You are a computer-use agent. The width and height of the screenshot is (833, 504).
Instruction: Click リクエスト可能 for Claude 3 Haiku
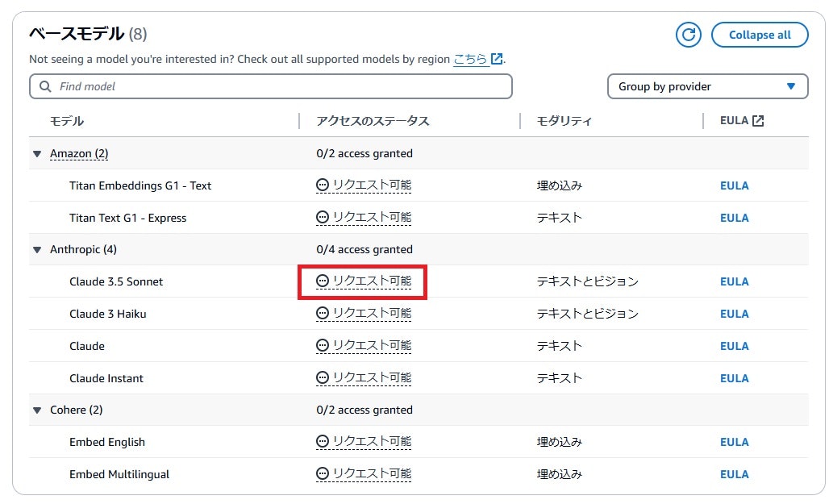372,314
